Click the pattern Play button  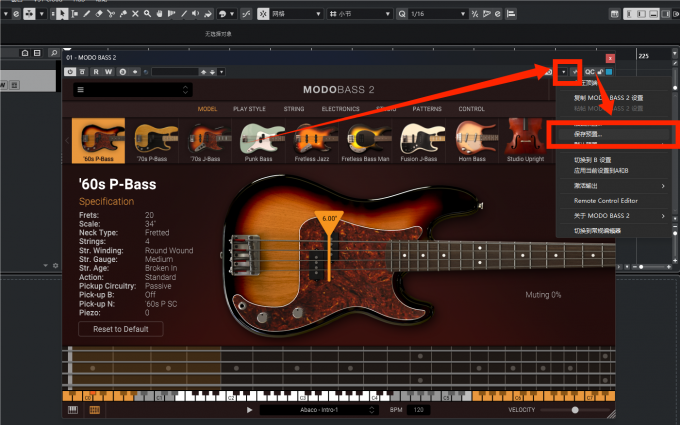click(249, 410)
